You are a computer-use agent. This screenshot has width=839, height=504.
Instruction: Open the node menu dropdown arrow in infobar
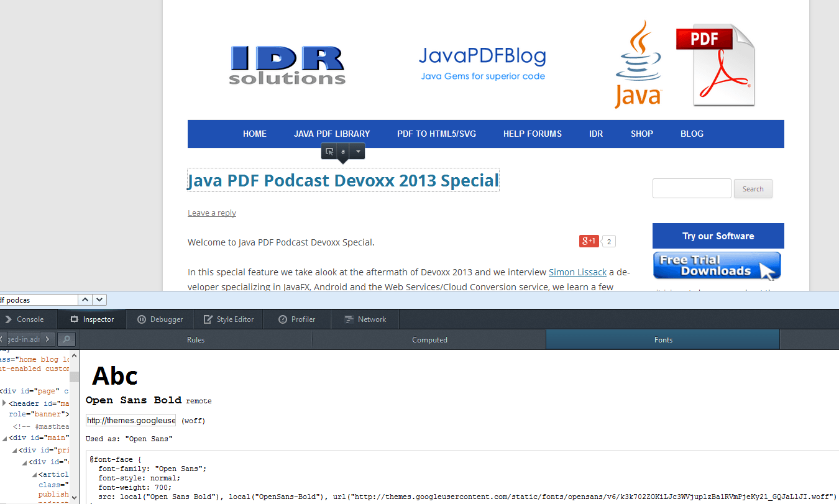357,151
